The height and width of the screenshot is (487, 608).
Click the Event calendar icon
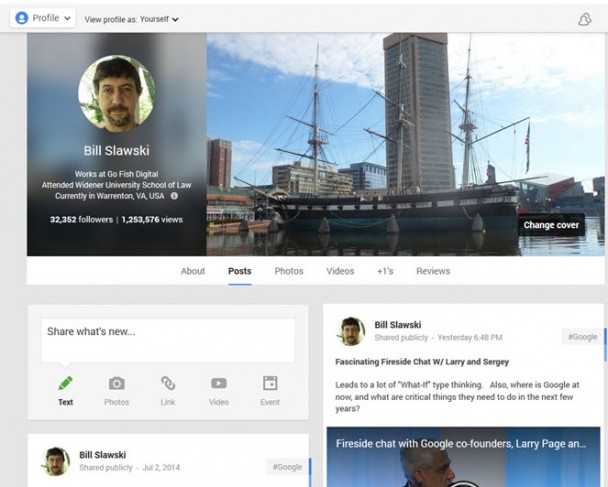270,384
